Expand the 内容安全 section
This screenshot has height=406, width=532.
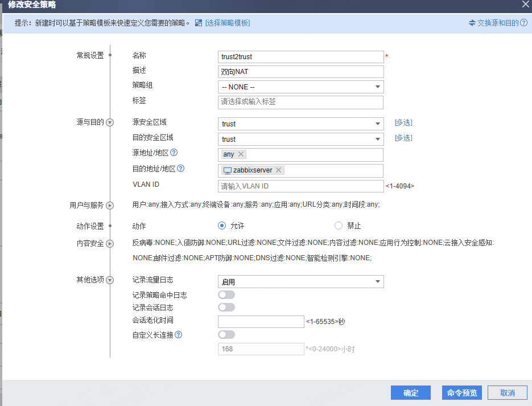pos(110,244)
